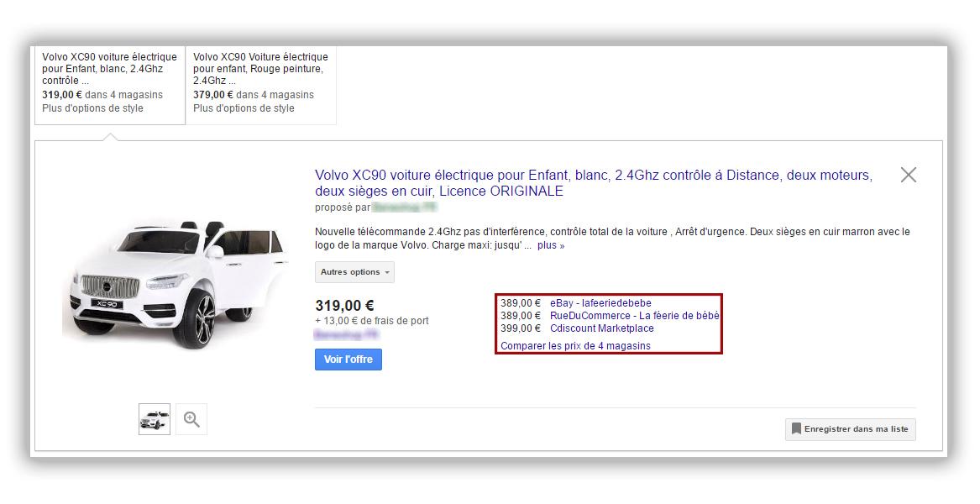This screenshot has width=980, height=504.
Task: Click the large white Volvo XC90 car image
Action: tap(176, 283)
